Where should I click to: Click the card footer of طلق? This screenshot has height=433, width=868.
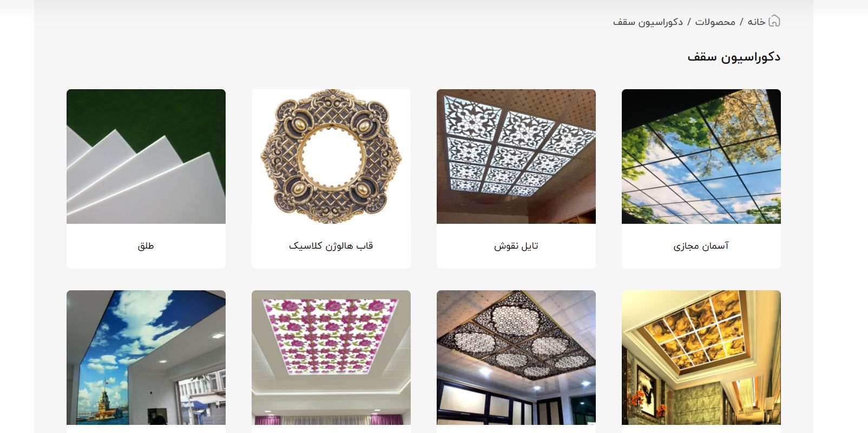point(146,246)
